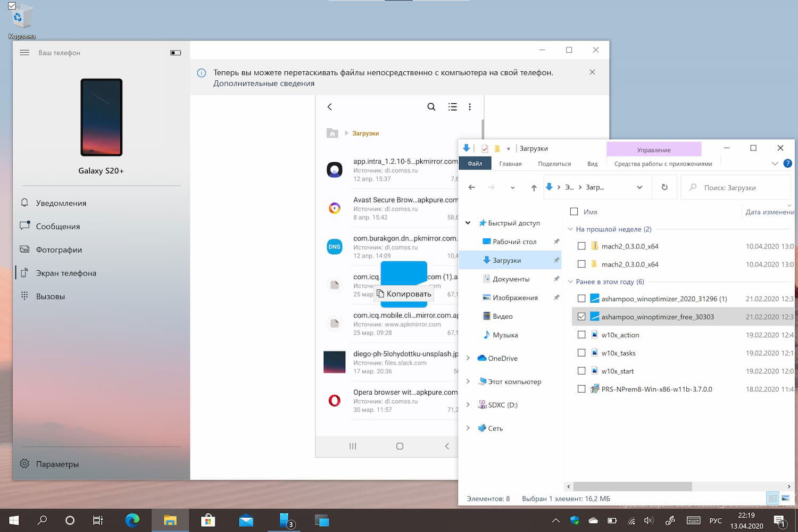Tap the back arrow in phone file manager
This screenshot has height=532, width=798.
pos(330,107)
